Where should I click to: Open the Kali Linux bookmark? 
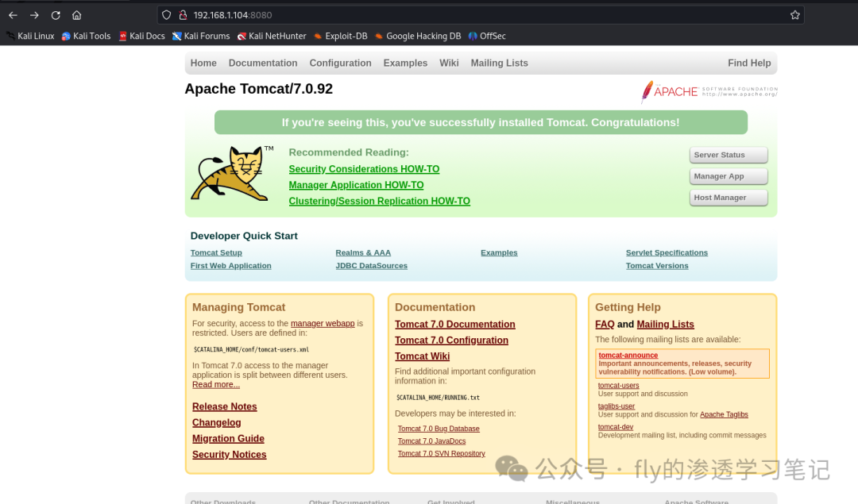point(31,36)
